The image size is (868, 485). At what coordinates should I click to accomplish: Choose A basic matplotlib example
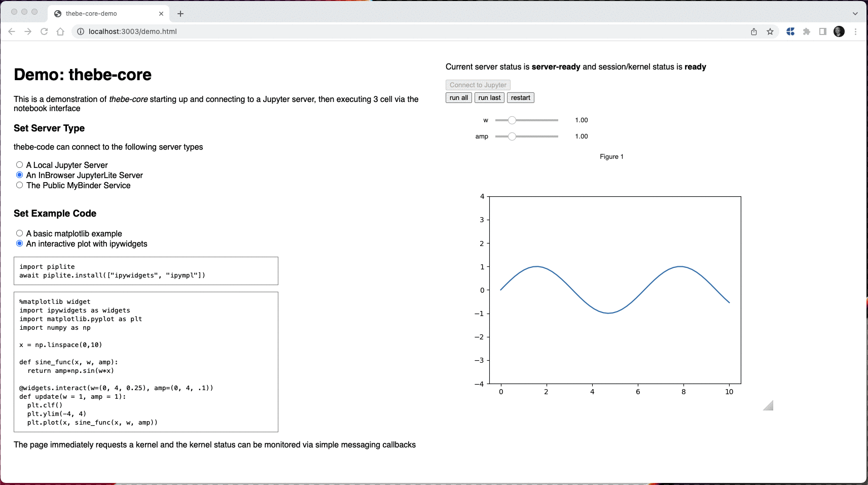[19, 233]
